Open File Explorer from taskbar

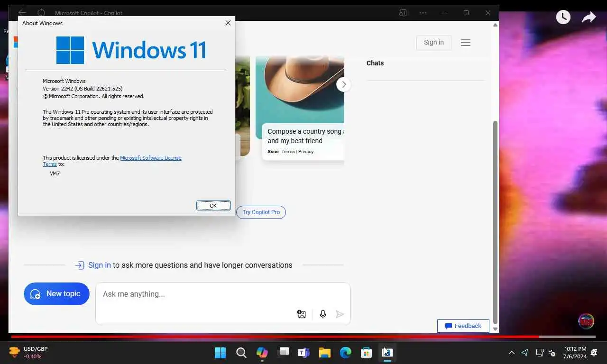[325, 353]
